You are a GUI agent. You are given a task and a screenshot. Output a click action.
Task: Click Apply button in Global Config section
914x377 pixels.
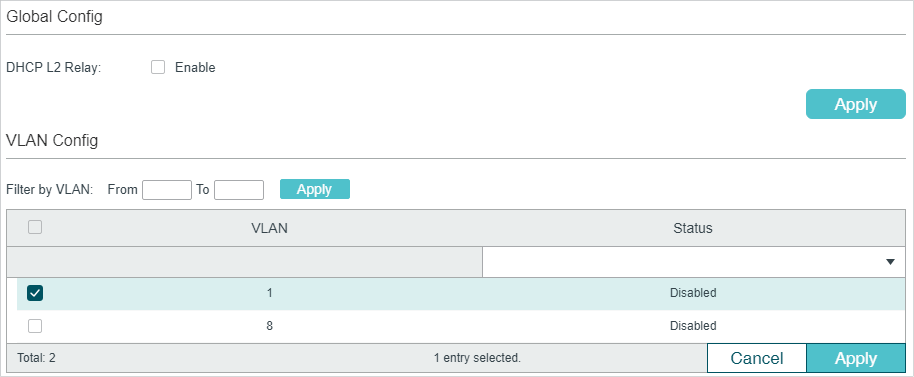coord(856,104)
